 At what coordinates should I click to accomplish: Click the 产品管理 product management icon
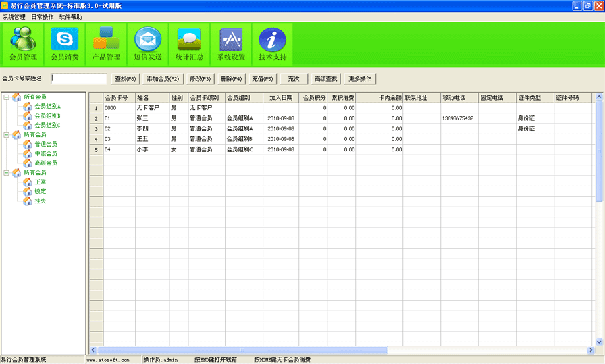point(106,44)
